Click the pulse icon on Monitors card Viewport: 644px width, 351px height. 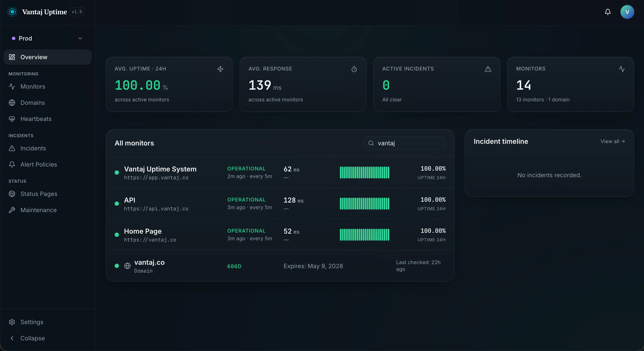[622, 69]
